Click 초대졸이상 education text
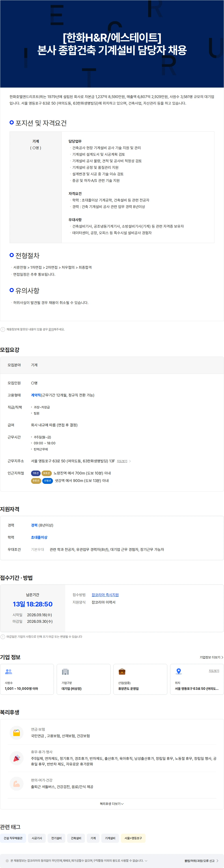The width and height of the screenshot is (224, 868). [x=39, y=537]
